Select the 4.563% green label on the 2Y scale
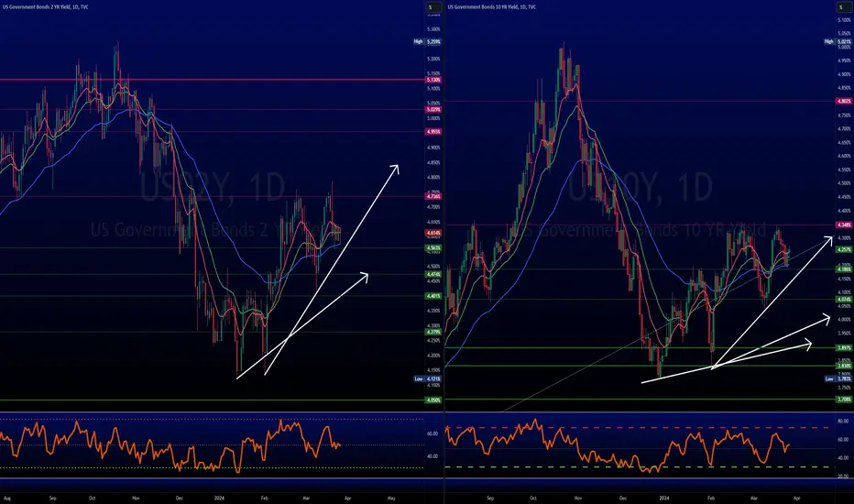 [x=433, y=248]
